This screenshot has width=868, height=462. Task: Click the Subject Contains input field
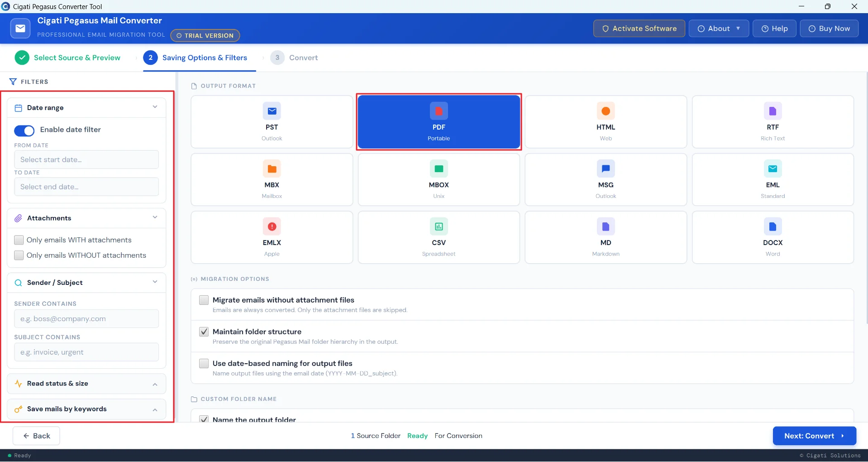coord(86,352)
